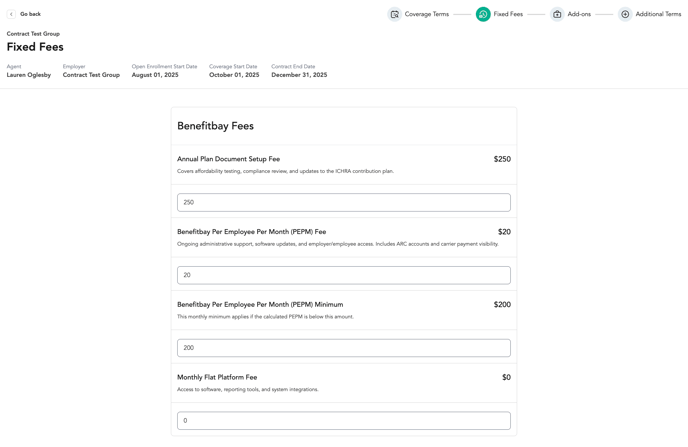Focus the PEPM Fee input showing 20

[x=344, y=275]
